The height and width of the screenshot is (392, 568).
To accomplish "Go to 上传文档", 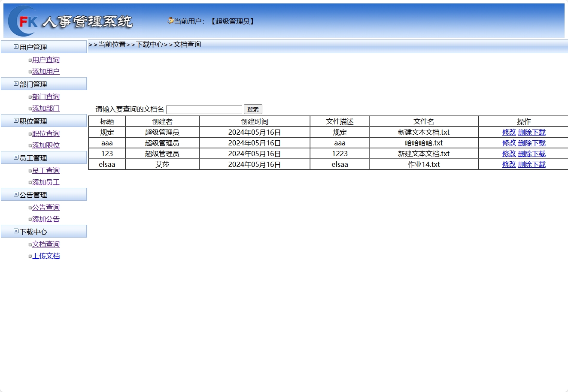I will coord(46,256).
